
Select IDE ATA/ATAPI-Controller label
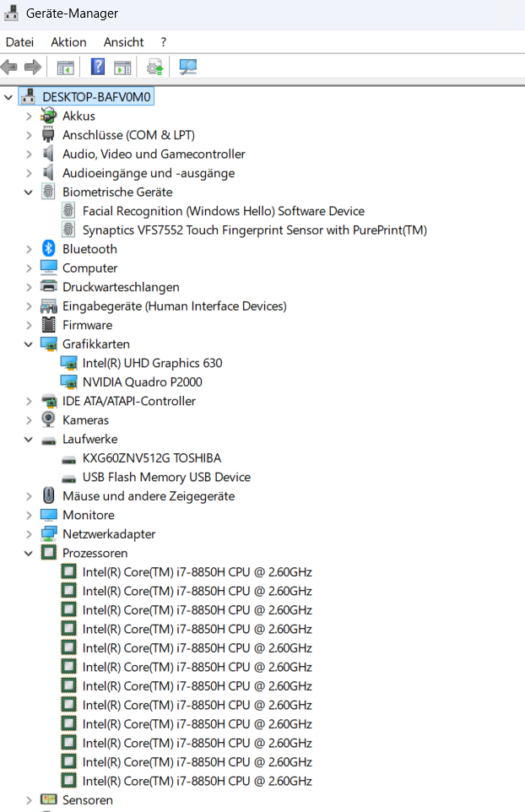coord(129,401)
